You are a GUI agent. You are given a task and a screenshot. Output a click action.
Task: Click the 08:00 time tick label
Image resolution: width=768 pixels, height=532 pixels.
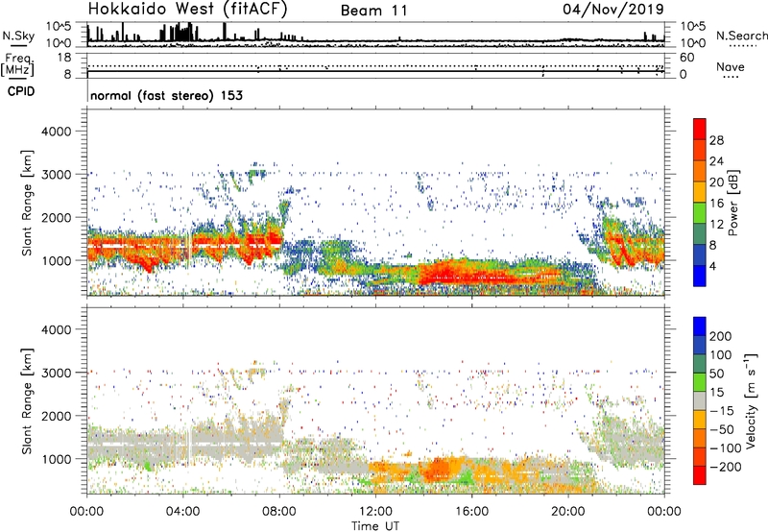(x=279, y=512)
